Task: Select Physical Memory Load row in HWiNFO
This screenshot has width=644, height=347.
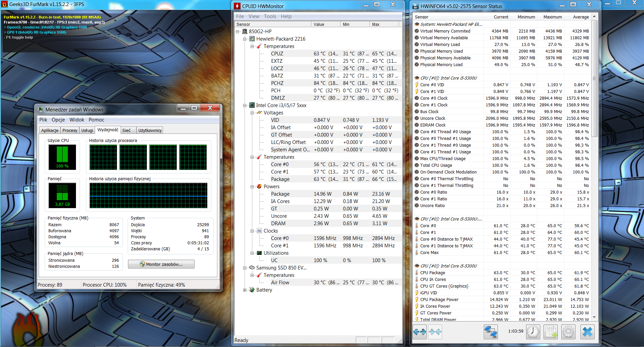Action: coord(502,64)
